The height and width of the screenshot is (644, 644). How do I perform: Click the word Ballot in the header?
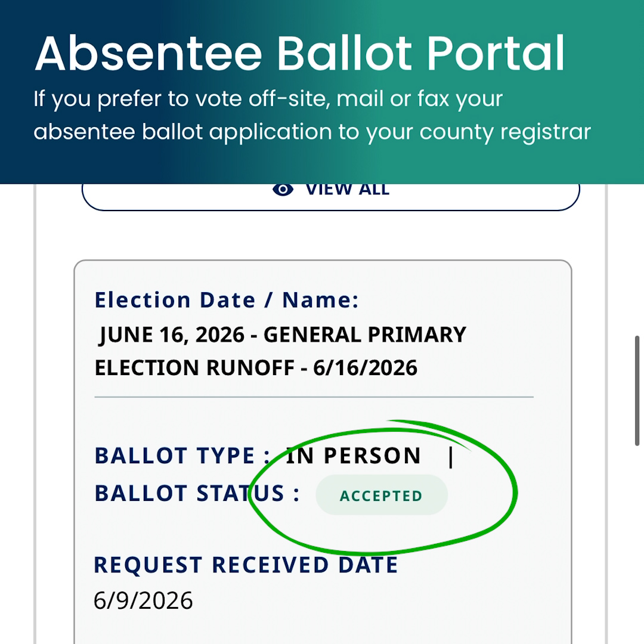[345, 54]
